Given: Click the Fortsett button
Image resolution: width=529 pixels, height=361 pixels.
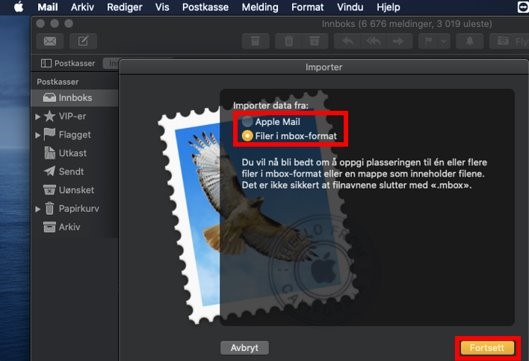Looking at the screenshot, I should 487,348.
